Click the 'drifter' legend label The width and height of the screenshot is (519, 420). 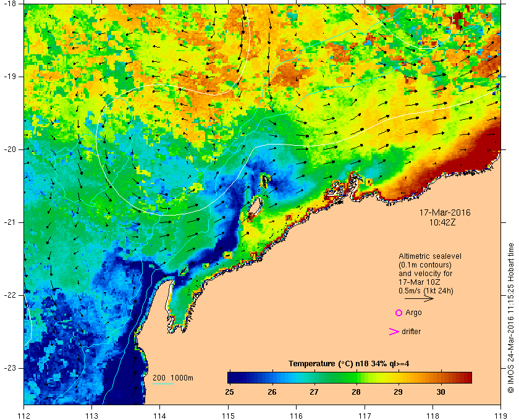tap(411, 332)
